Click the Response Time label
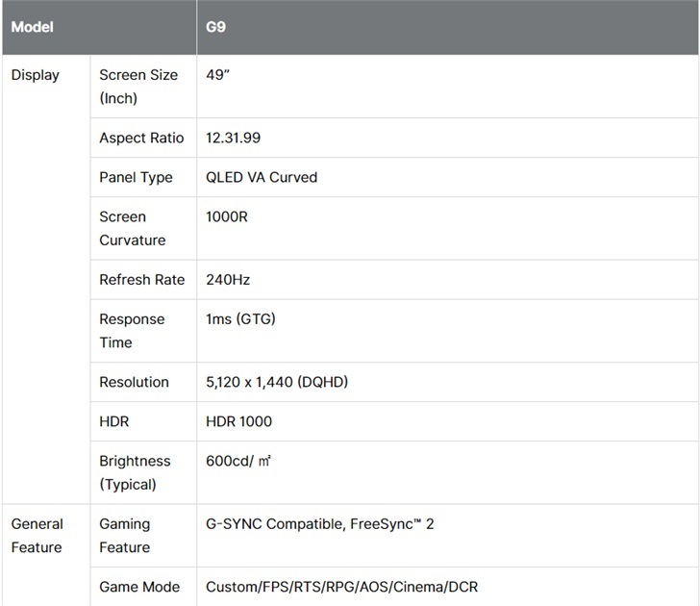 click(132, 330)
